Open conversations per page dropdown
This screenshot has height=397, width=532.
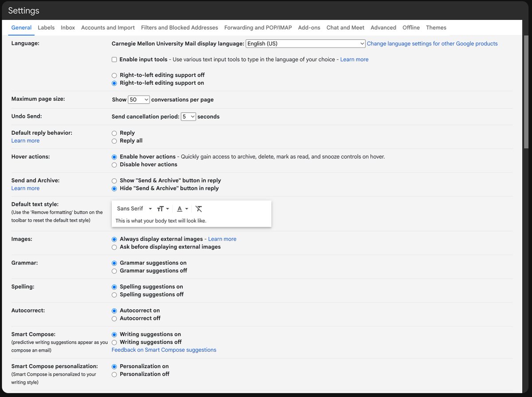tap(139, 100)
